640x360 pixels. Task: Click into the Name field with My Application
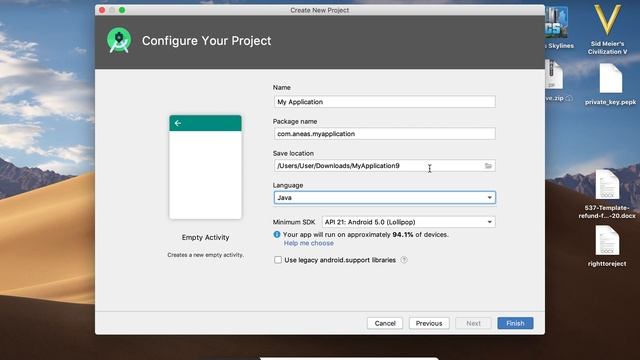coord(384,102)
